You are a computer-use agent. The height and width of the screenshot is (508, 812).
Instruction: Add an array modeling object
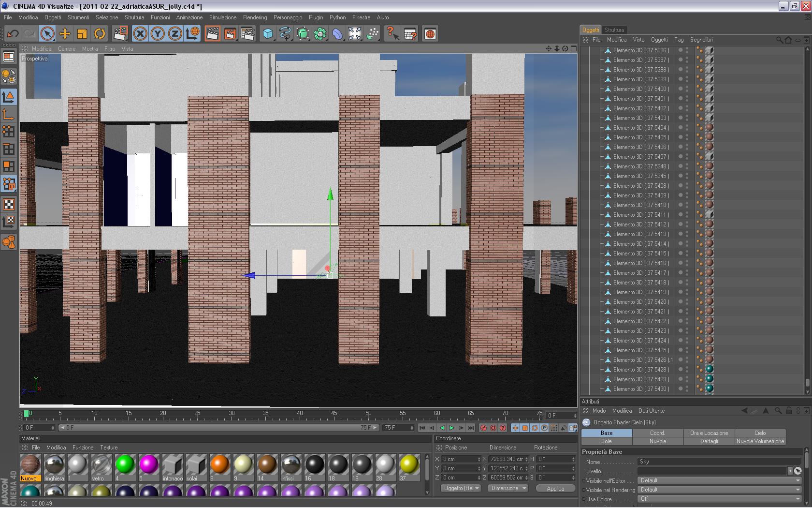click(x=320, y=34)
